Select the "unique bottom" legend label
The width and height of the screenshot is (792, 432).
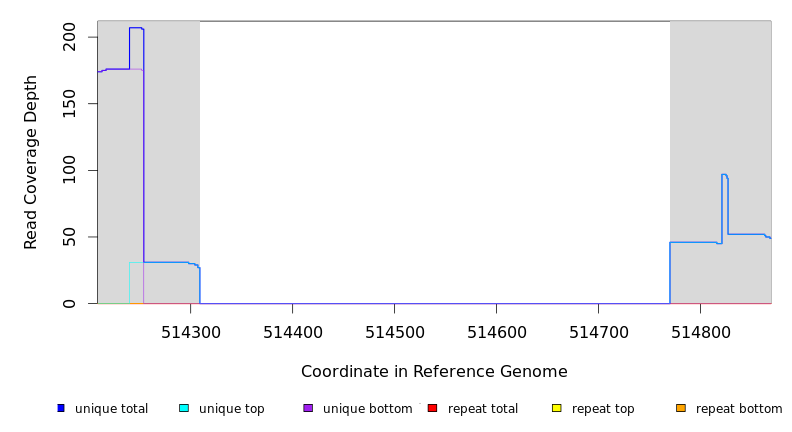click(x=367, y=409)
